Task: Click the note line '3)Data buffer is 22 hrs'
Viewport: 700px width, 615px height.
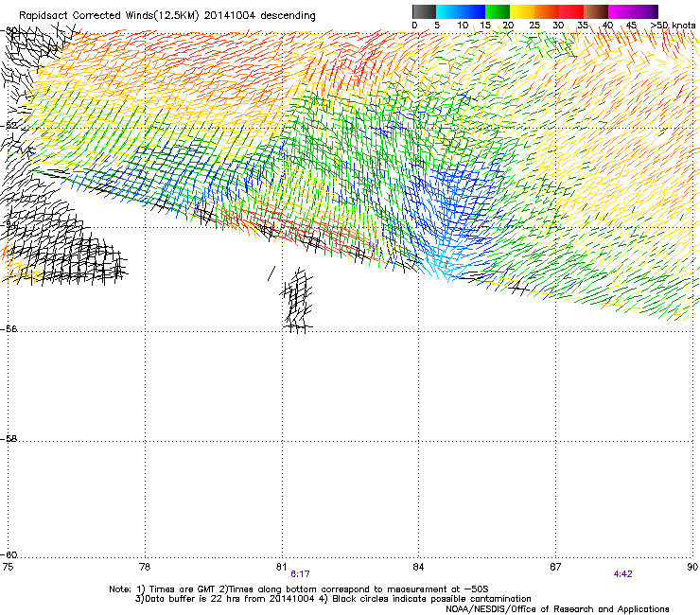Action: pyautogui.click(x=333, y=599)
